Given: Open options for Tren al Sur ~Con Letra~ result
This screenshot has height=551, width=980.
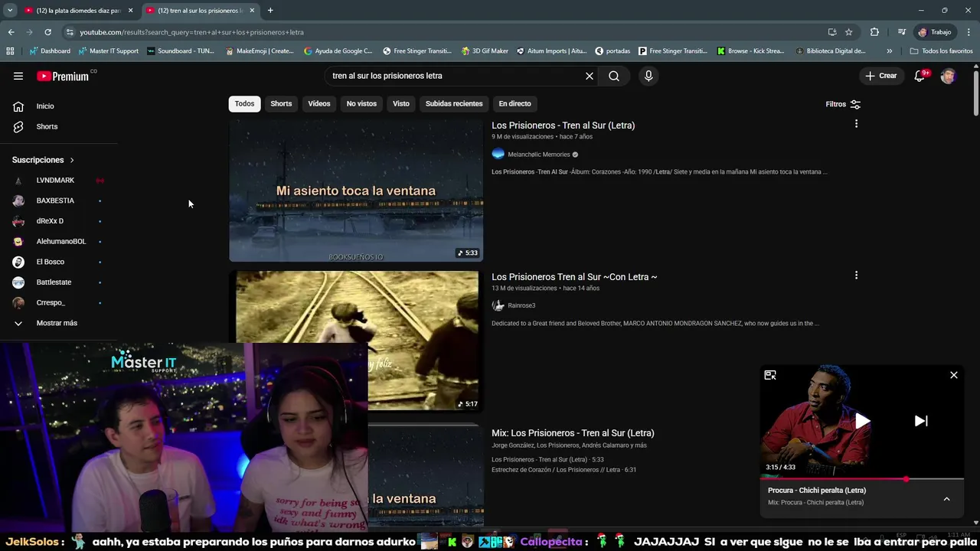Looking at the screenshot, I should click(856, 275).
